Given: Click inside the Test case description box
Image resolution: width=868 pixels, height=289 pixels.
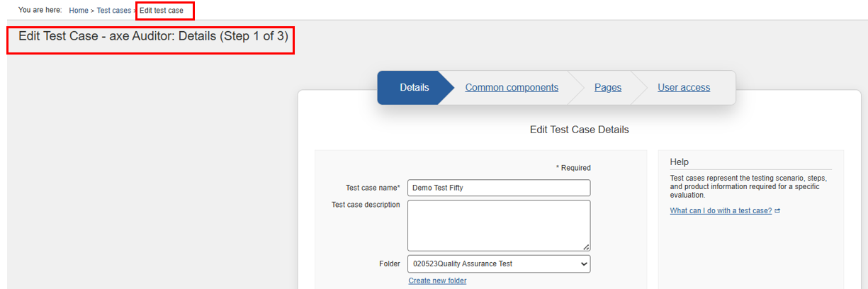Looking at the screenshot, I should coord(499,225).
